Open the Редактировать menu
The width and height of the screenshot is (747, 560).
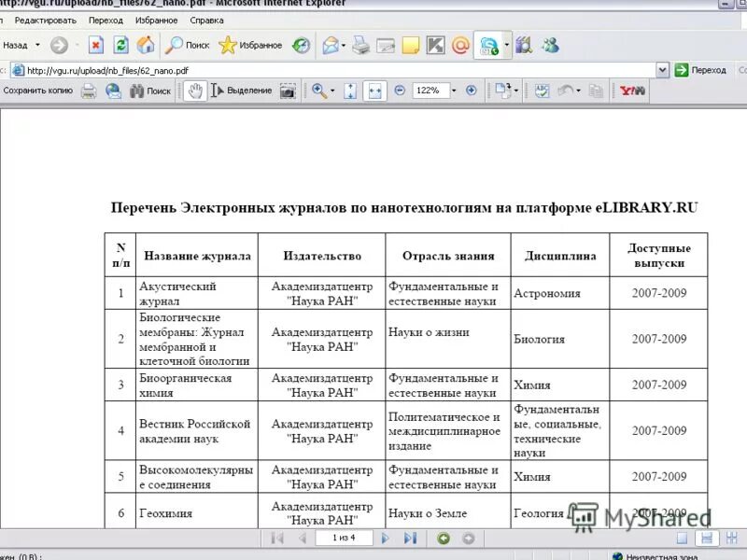pyautogui.click(x=45, y=21)
